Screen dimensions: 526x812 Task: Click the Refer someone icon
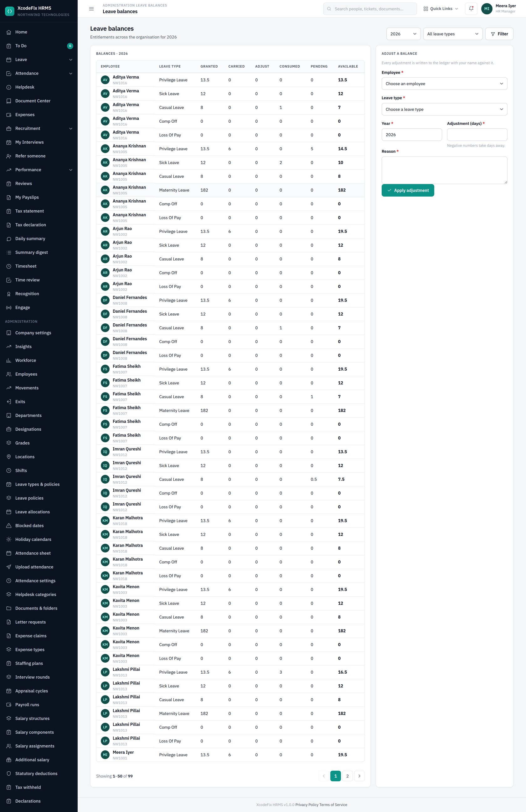[x=9, y=156]
